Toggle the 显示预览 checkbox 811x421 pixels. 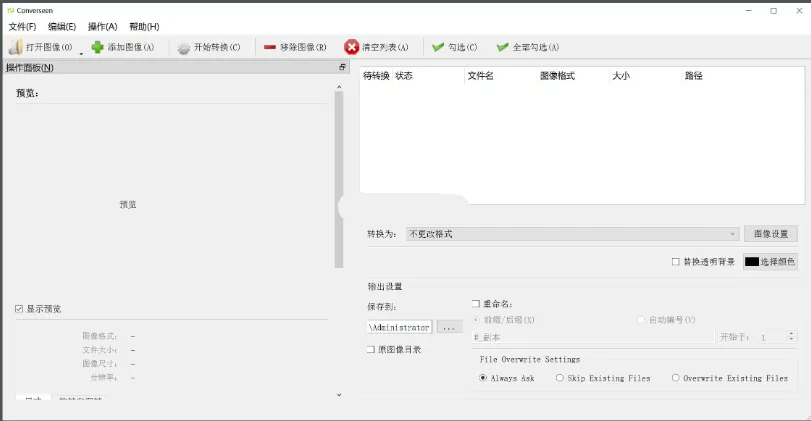coord(19,309)
